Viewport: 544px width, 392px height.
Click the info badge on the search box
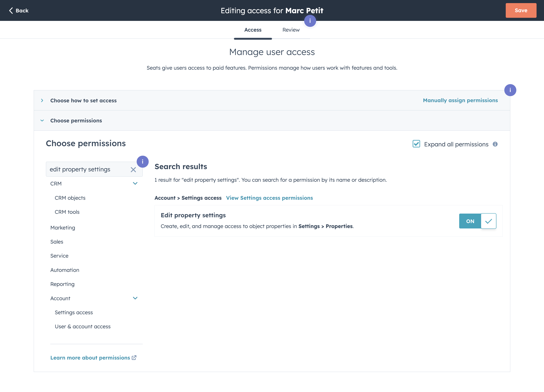(143, 162)
